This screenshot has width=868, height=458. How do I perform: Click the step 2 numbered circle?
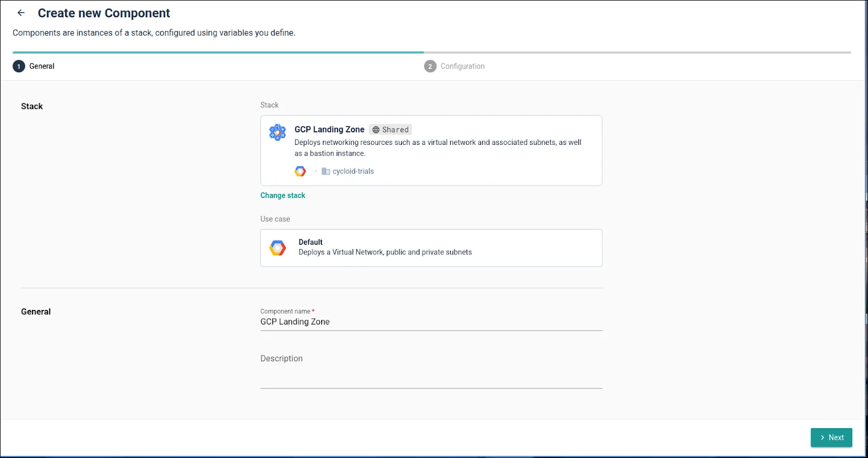click(x=430, y=66)
